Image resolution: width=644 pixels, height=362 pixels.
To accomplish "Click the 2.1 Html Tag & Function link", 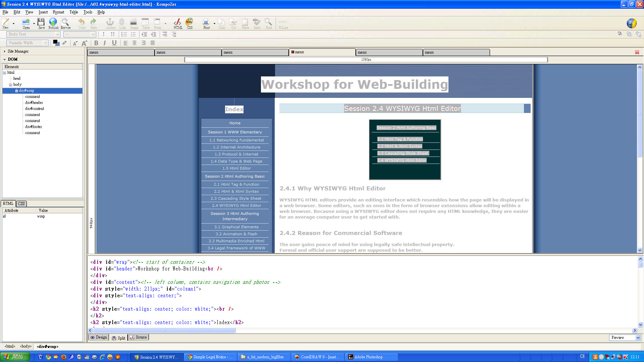I will (x=236, y=184).
